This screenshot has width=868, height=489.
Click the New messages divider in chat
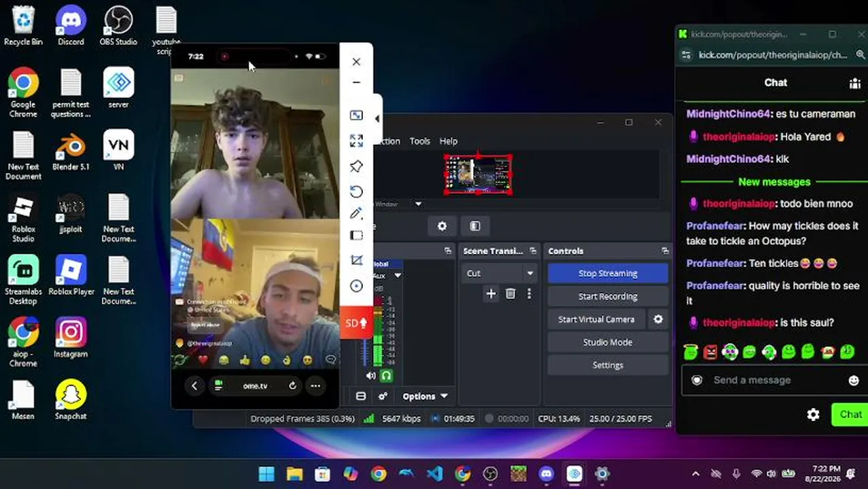tap(774, 181)
